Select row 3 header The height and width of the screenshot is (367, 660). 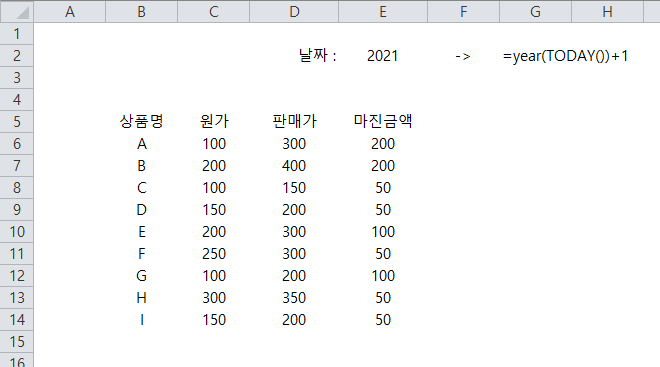click(x=17, y=77)
